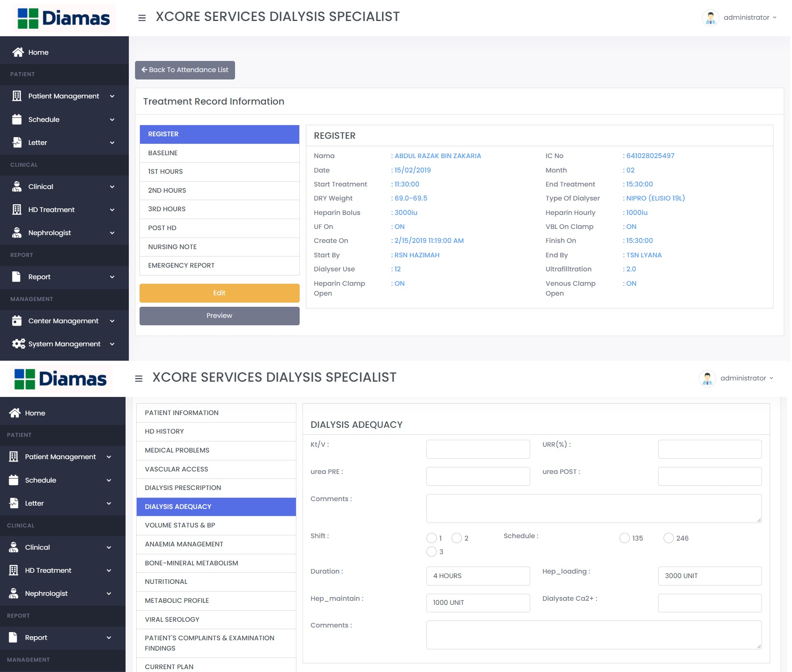Open lower administrator dropdown arrow
792x672 pixels.
(x=771, y=378)
